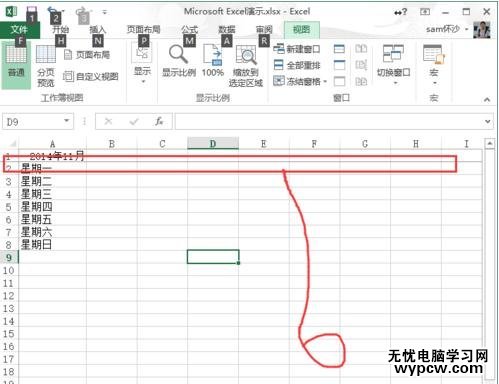Click Synchronous Scrolling icon
The width and height of the screenshot is (499, 384).
361,65
